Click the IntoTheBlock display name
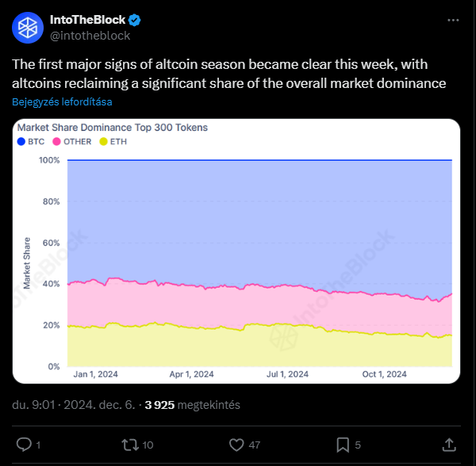Viewport: 476px width, 466px height. pos(87,20)
